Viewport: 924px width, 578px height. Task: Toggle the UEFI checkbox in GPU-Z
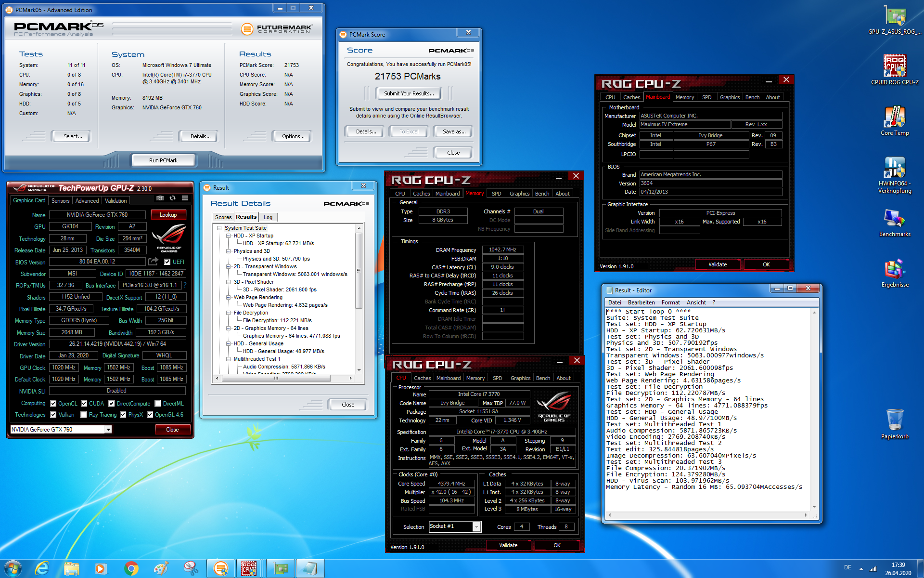167,262
